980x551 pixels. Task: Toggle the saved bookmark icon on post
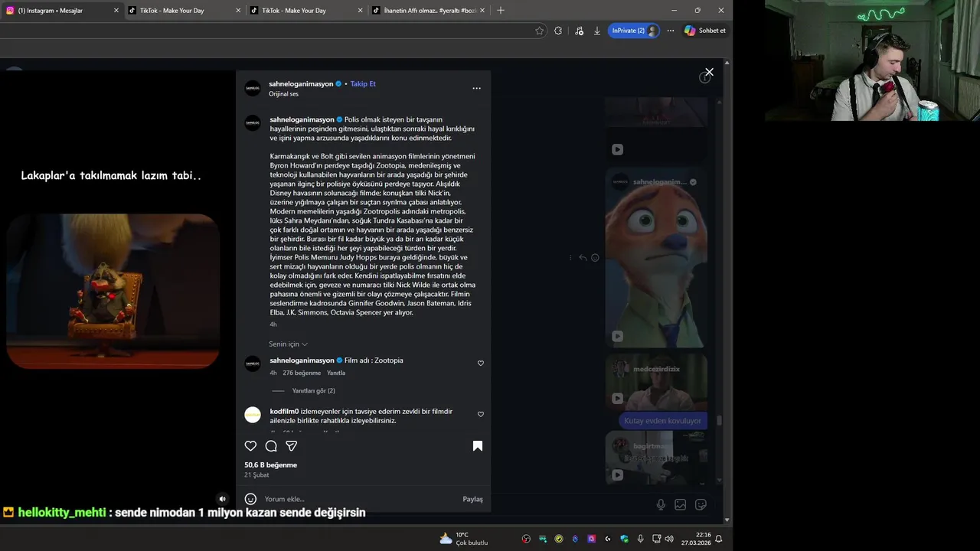point(478,446)
